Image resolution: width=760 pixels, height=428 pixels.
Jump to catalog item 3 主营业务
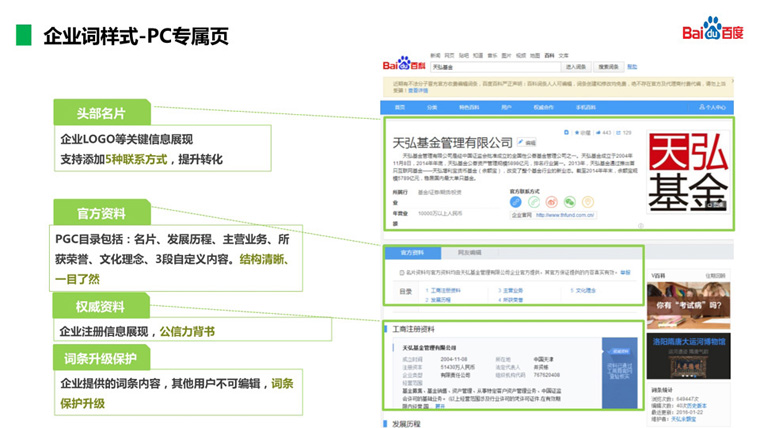click(x=511, y=290)
